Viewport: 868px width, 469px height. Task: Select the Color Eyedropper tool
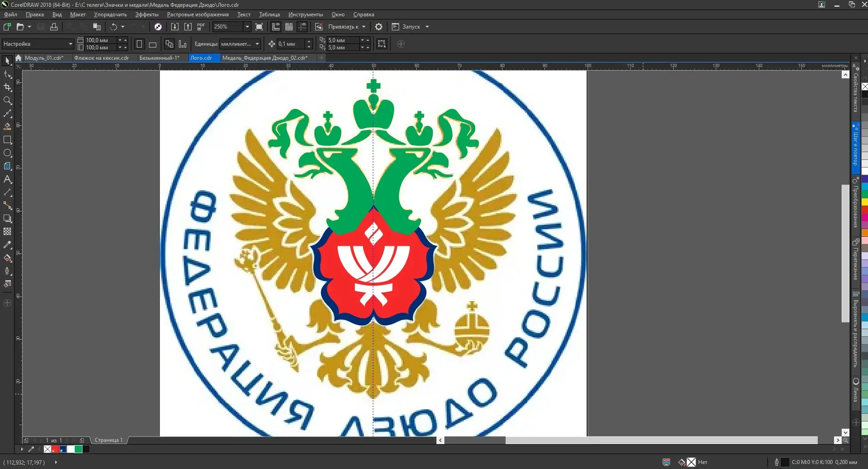click(x=7, y=245)
